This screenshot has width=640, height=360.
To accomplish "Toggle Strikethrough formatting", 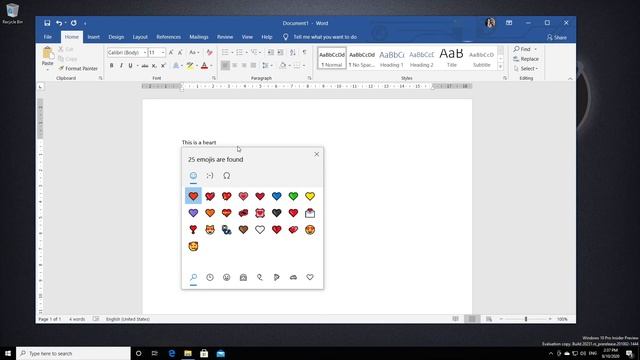I will tap(145, 65).
